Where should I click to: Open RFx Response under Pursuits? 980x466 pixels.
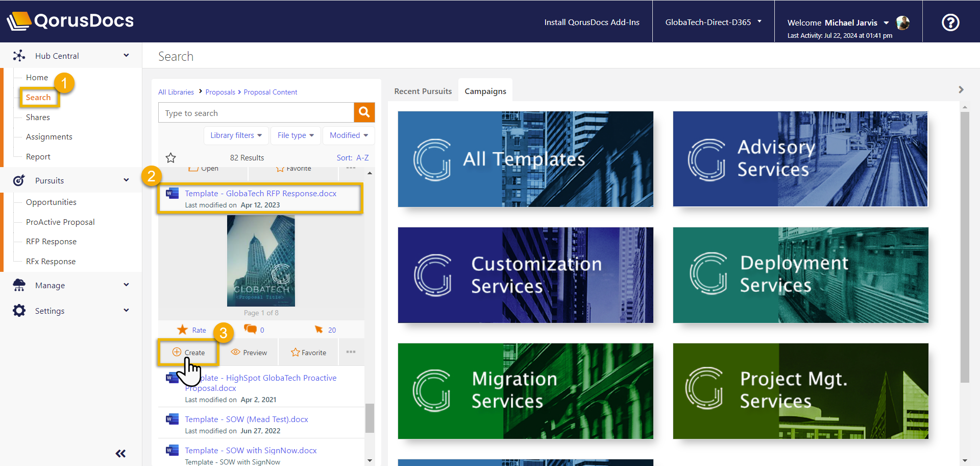pos(51,261)
